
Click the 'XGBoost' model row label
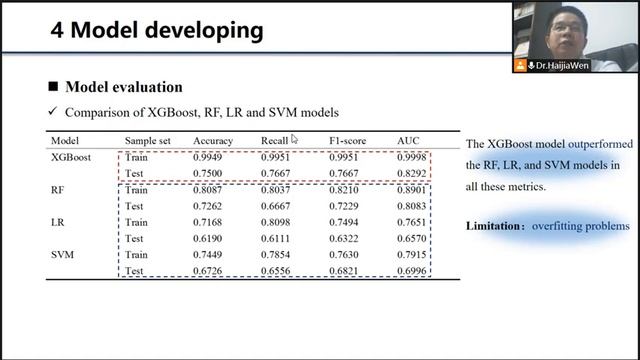pyautogui.click(x=71, y=157)
